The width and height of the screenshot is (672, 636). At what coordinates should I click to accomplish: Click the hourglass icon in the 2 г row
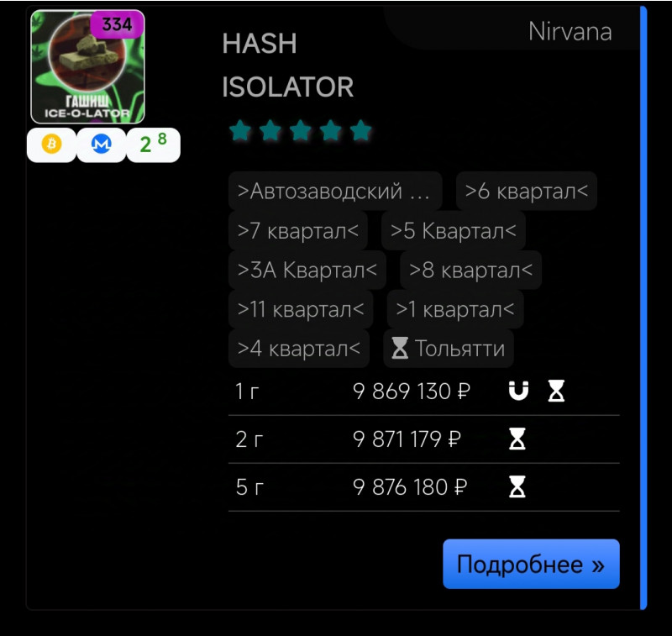coord(517,439)
